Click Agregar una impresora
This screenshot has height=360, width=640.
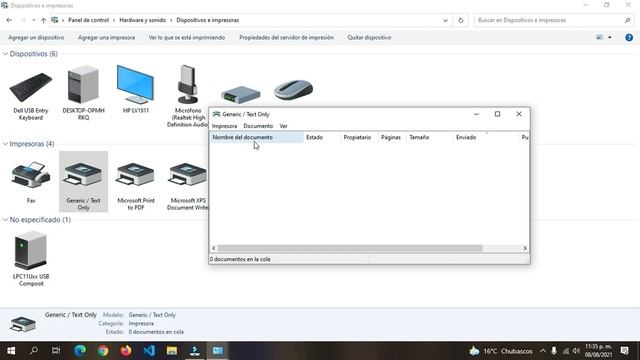(106, 38)
